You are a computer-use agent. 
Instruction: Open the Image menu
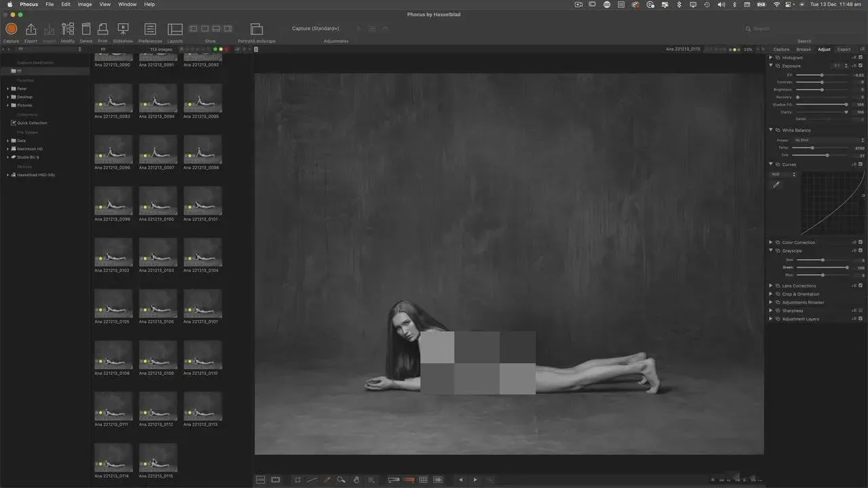point(85,4)
